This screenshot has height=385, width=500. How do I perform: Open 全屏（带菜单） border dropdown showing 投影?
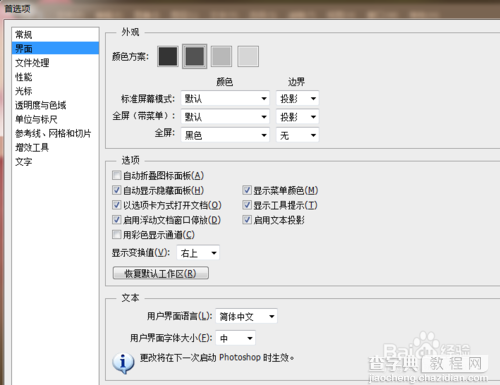[297, 117]
